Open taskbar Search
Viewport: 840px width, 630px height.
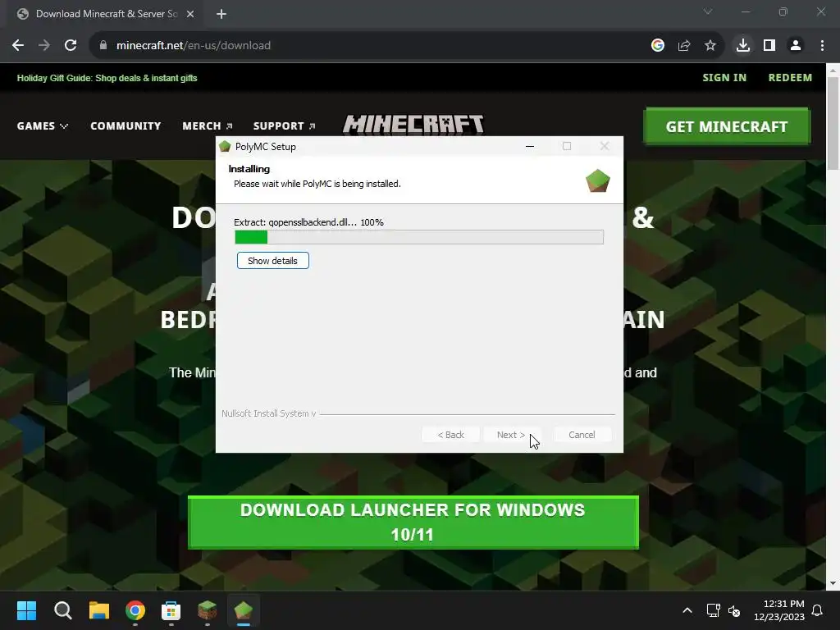point(62,610)
